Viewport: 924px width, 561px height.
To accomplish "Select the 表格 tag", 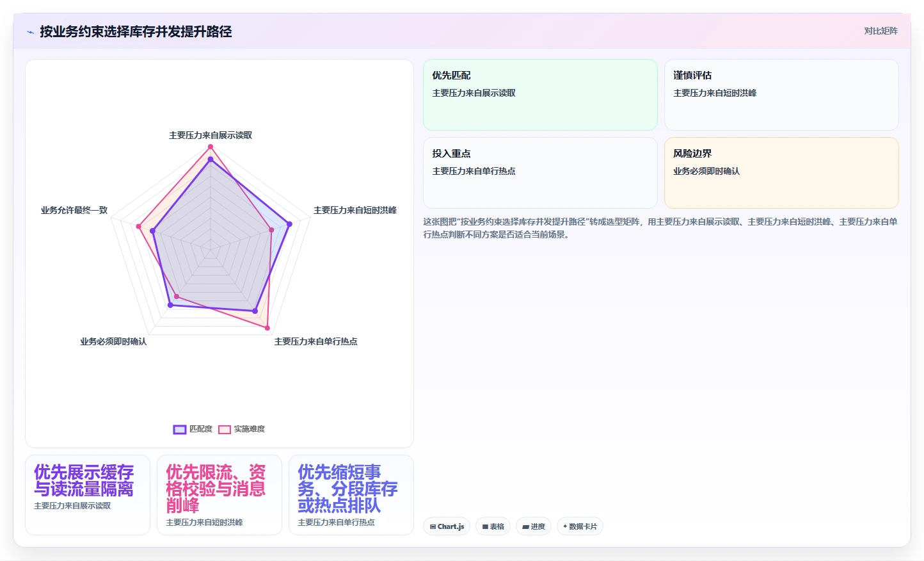I will 493,526.
